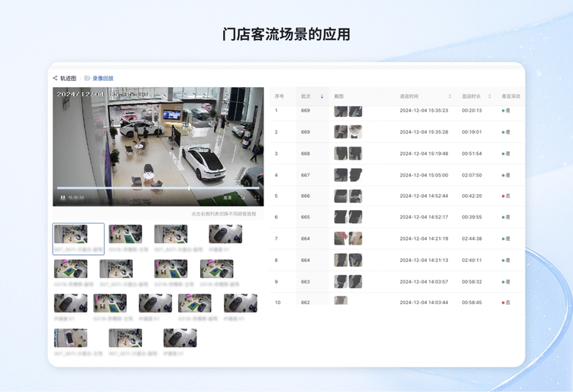Viewport: 573px width, 392px height.
Task: Click stay duration 00:42:20
Action: click(x=472, y=196)
